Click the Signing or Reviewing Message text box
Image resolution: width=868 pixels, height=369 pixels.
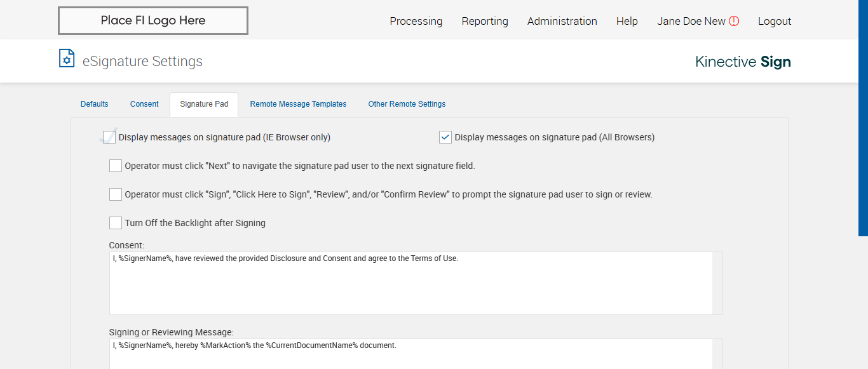[x=410, y=354]
